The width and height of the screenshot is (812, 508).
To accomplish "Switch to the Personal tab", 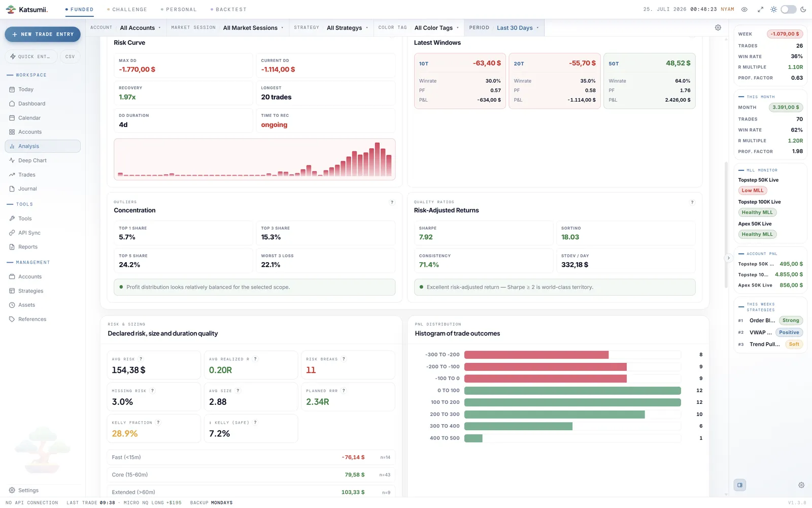I will pyautogui.click(x=179, y=9).
